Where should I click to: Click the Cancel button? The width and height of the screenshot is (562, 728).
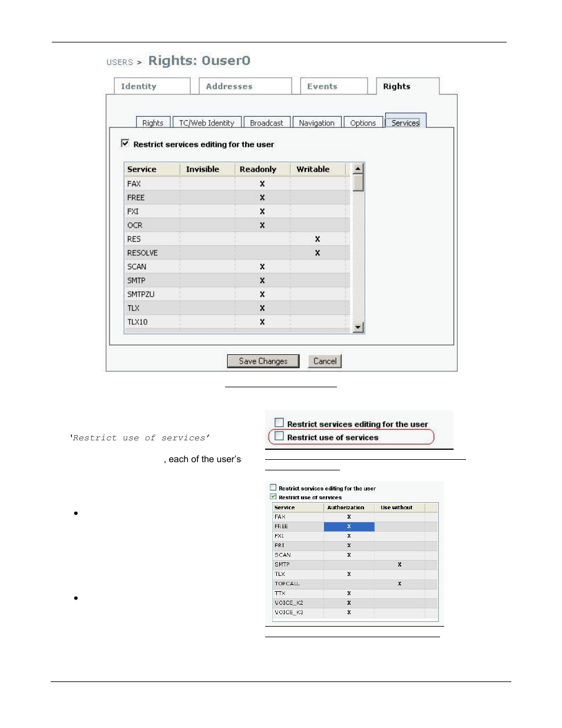325,361
